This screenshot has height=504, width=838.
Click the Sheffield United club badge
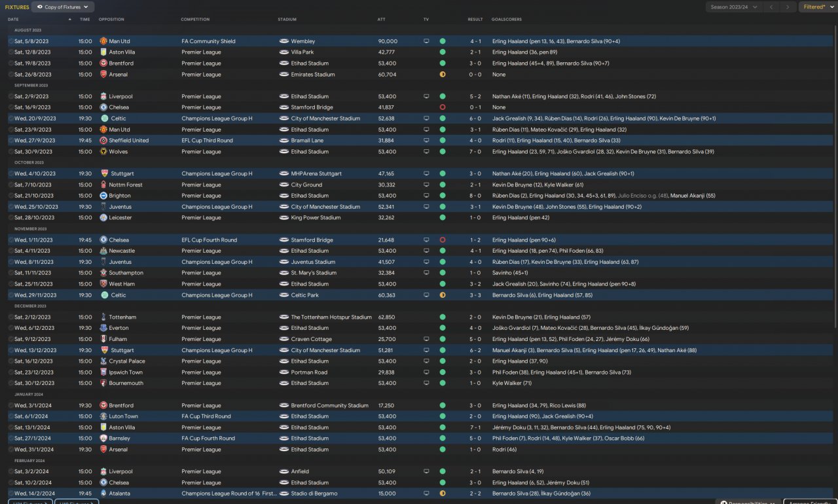(103, 141)
